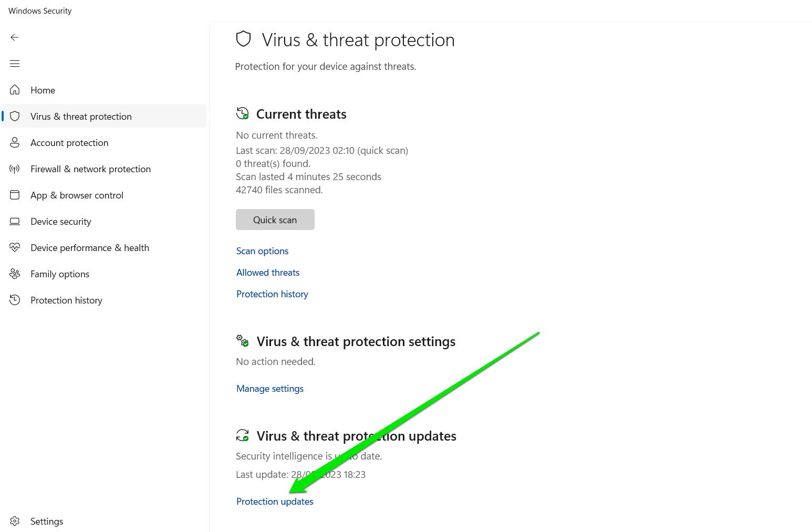
Task: Select Virus & threat protection in sidebar
Action: click(x=81, y=117)
